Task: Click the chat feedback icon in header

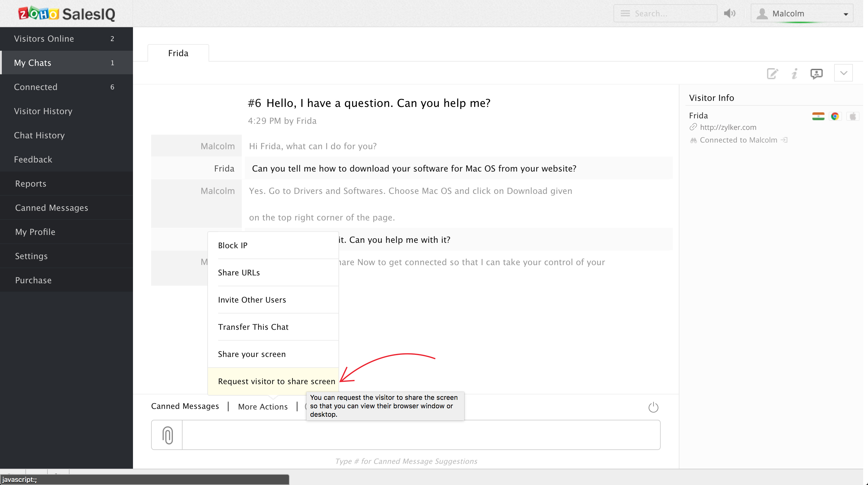Action: coord(817,73)
